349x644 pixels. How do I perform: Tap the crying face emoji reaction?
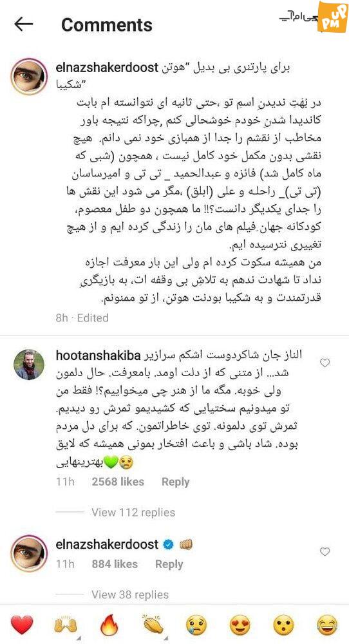(196, 625)
